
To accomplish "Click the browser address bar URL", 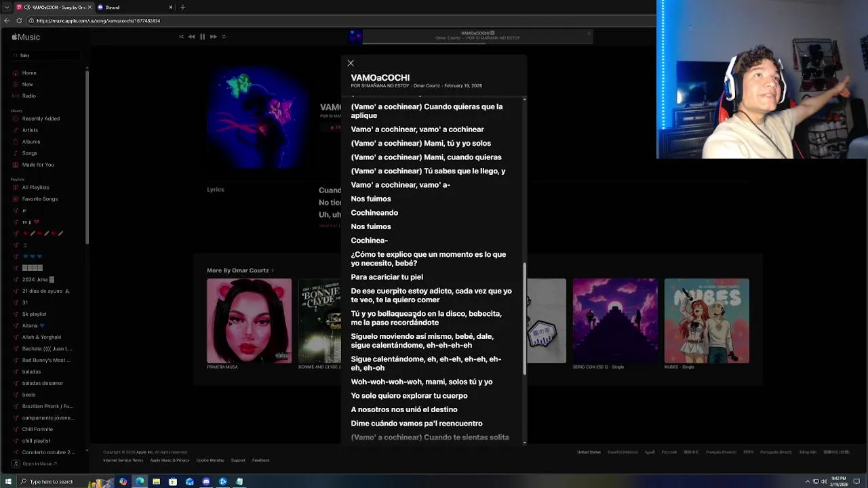I will [x=98, y=21].
